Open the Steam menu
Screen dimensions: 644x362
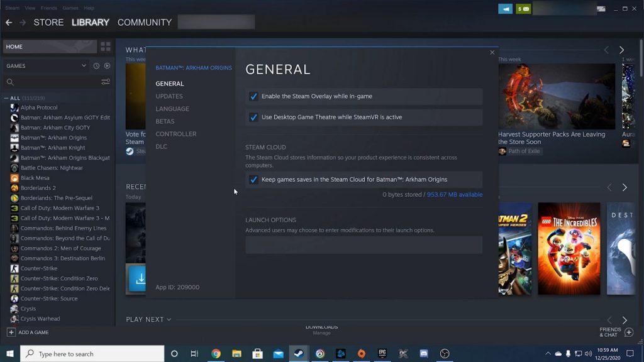click(13, 8)
